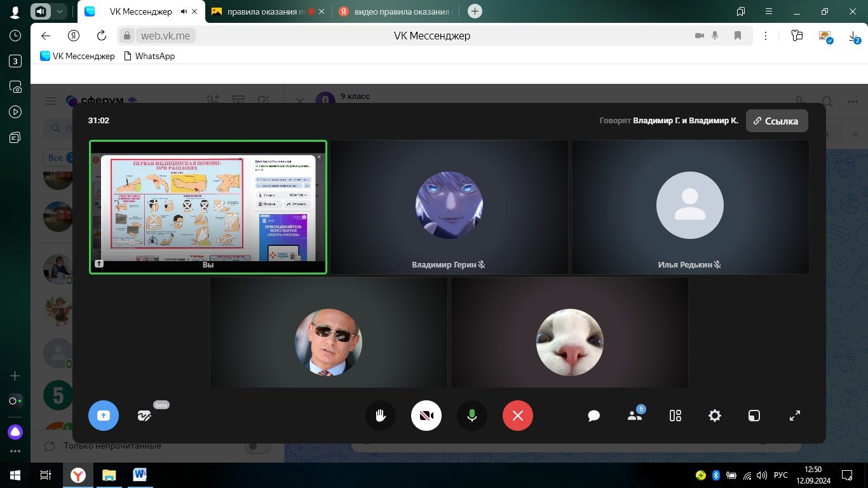Switch to the правила оказания tab
Viewport: 868px width, 488px height.
[x=267, y=11]
